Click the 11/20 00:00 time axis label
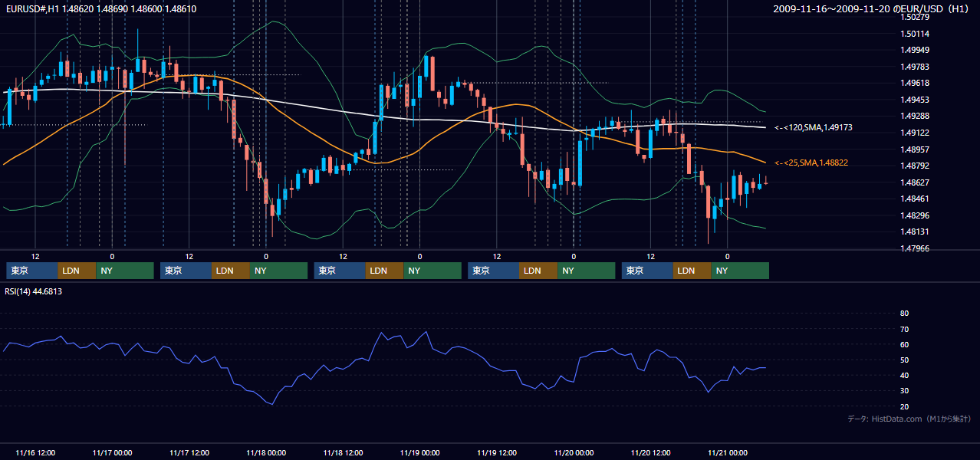The image size is (980, 460). click(574, 452)
